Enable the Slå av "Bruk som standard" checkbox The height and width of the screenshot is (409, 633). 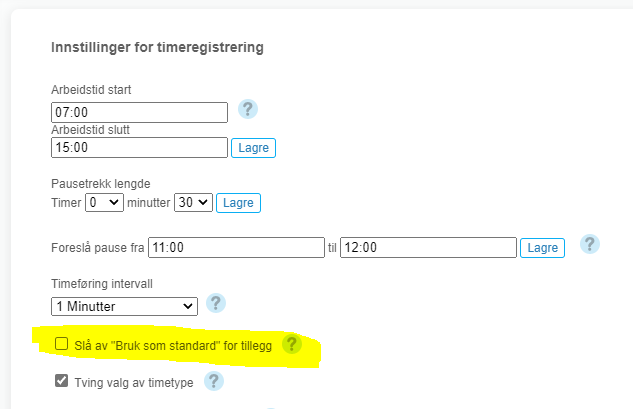62,345
